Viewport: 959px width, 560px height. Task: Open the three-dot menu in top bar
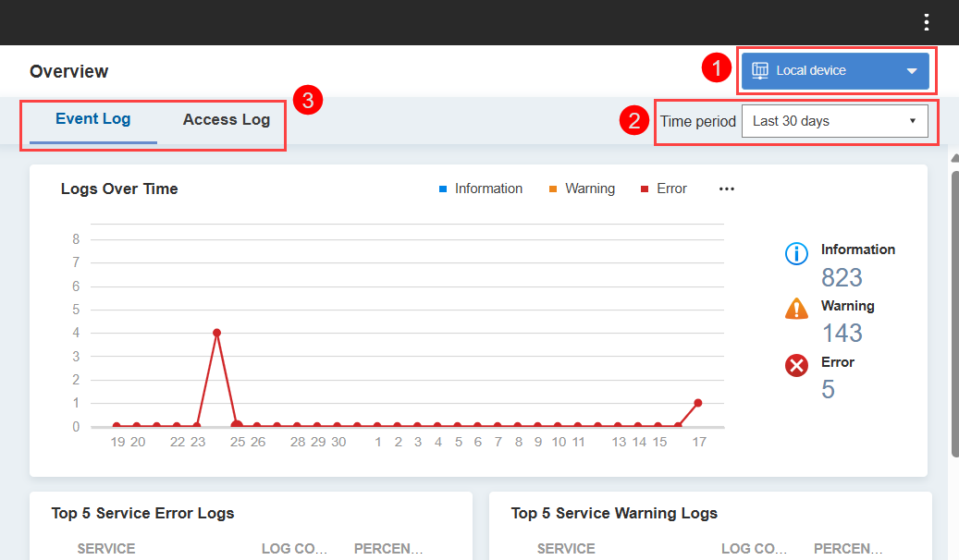[927, 23]
